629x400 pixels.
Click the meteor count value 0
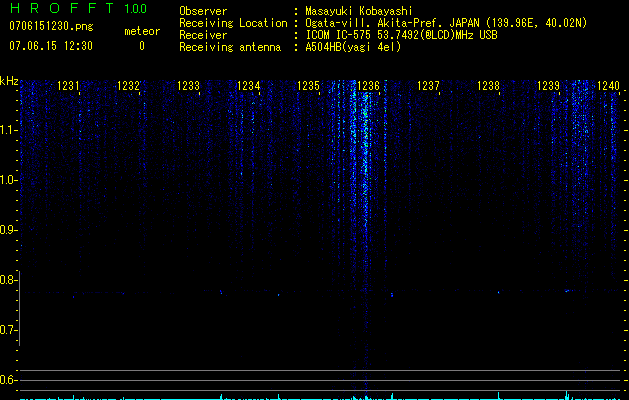click(142, 46)
